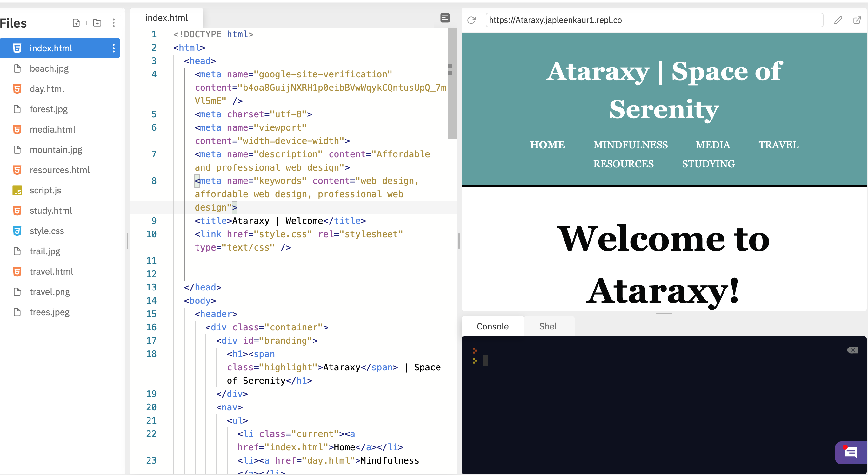
Task: Edit the webview URL with the pencil icon
Action: [x=838, y=20]
